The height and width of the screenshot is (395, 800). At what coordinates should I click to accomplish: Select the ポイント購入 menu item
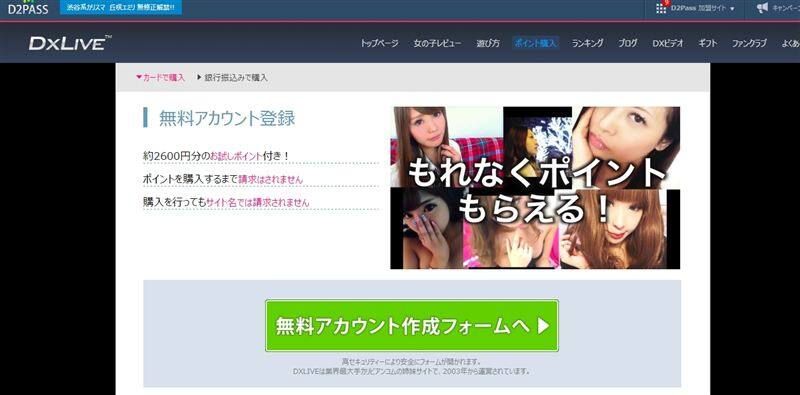[536, 43]
